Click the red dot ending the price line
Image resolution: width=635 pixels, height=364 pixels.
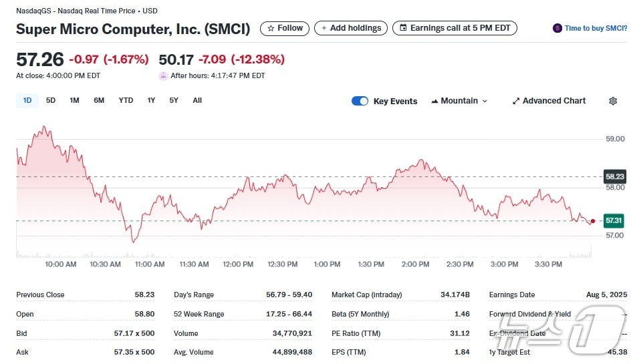[593, 221]
